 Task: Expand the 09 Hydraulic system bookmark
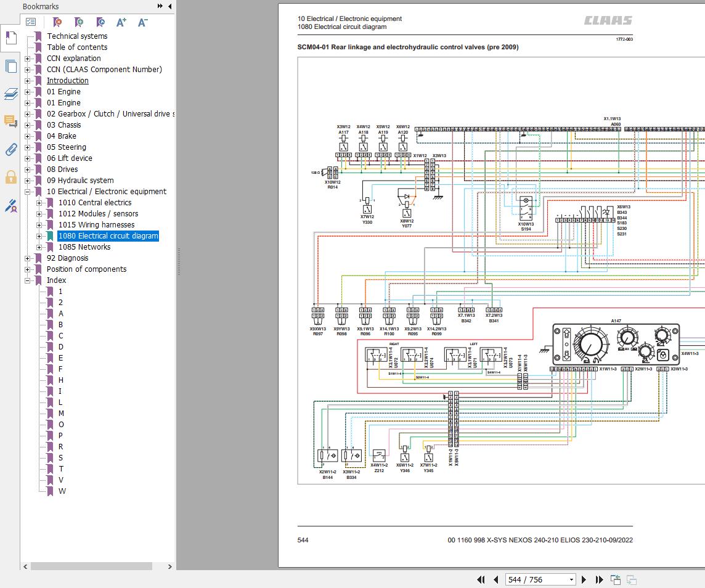(x=27, y=181)
